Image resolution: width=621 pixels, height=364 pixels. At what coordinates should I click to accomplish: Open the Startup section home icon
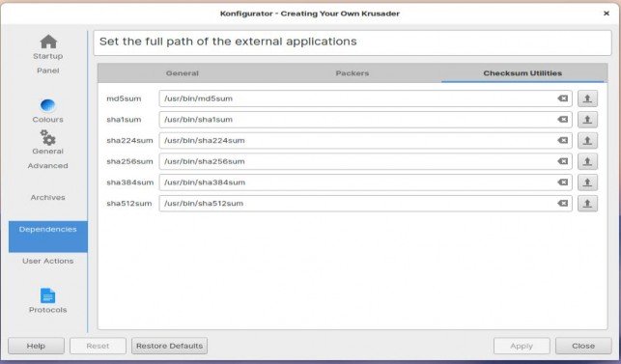48,42
